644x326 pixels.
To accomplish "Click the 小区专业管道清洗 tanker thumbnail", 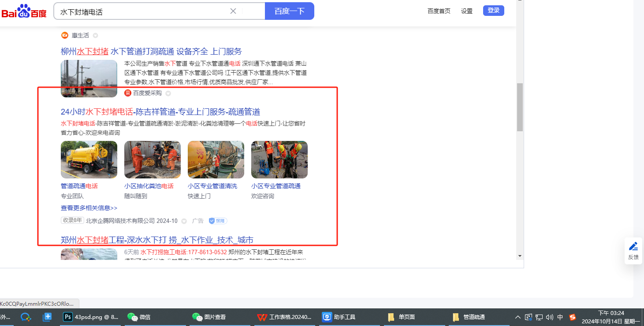I will click(216, 159).
